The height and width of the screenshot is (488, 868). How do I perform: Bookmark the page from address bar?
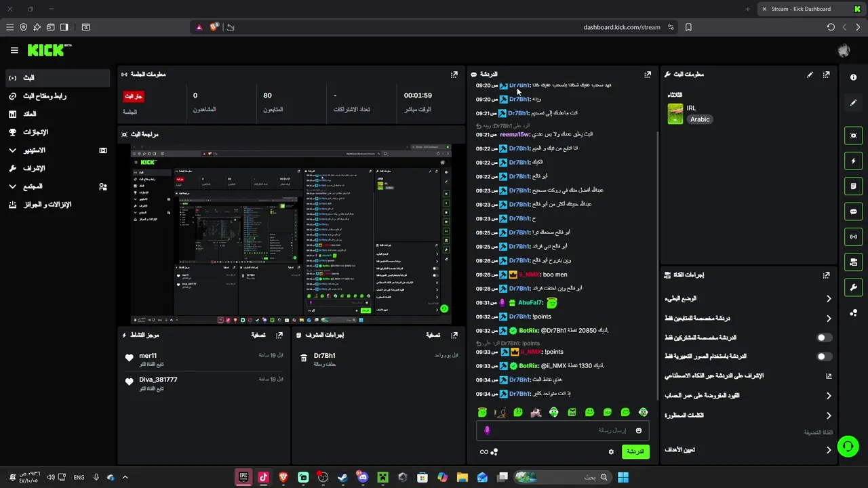point(688,27)
